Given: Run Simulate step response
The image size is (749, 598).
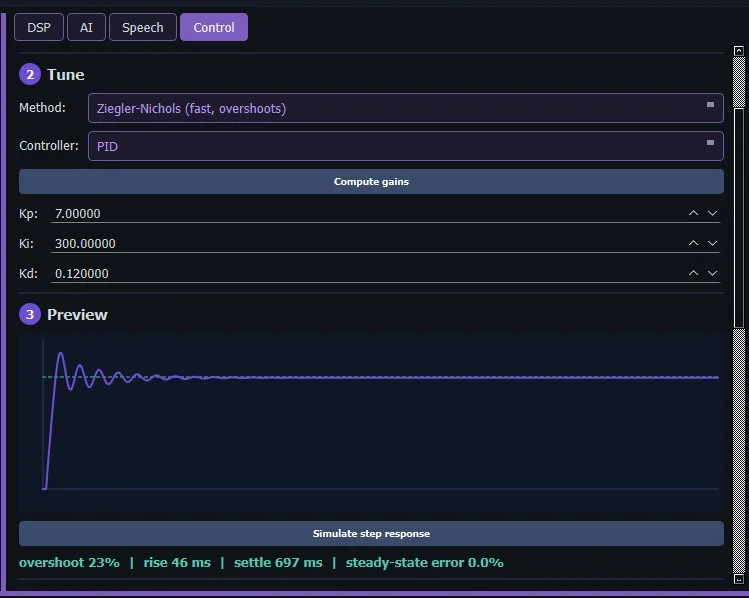Looking at the screenshot, I should (371, 534).
